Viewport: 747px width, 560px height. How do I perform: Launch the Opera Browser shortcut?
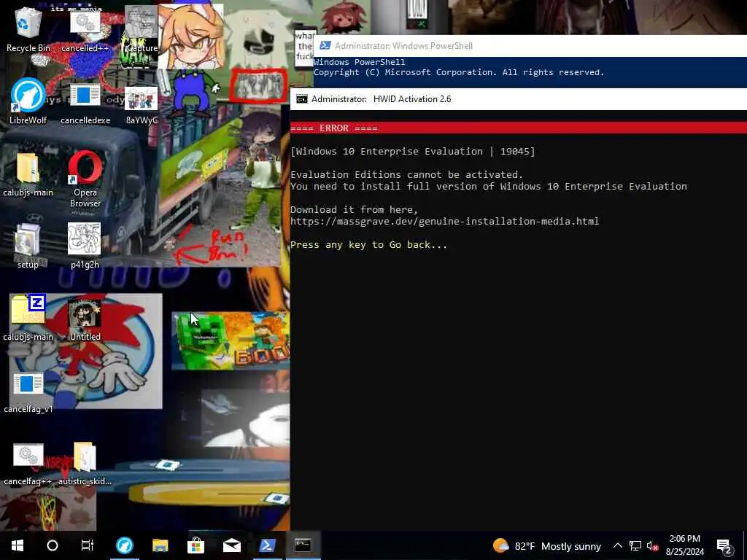click(85, 179)
